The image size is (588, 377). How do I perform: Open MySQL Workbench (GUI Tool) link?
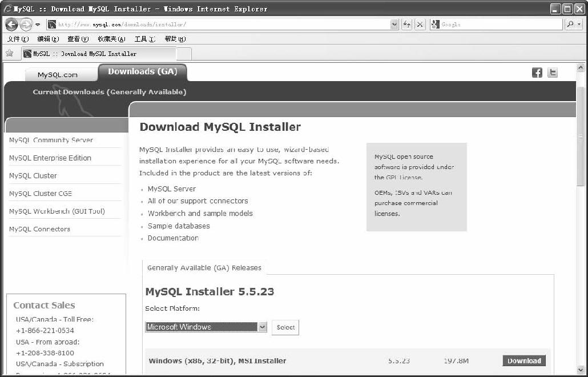57,211
